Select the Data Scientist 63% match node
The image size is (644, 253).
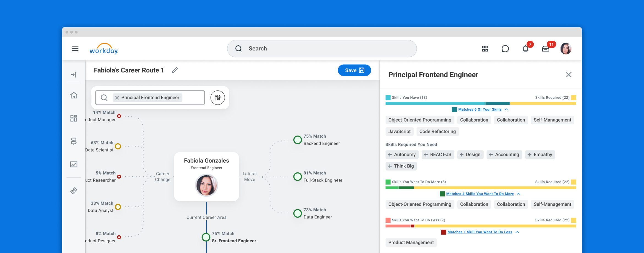[x=118, y=146]
